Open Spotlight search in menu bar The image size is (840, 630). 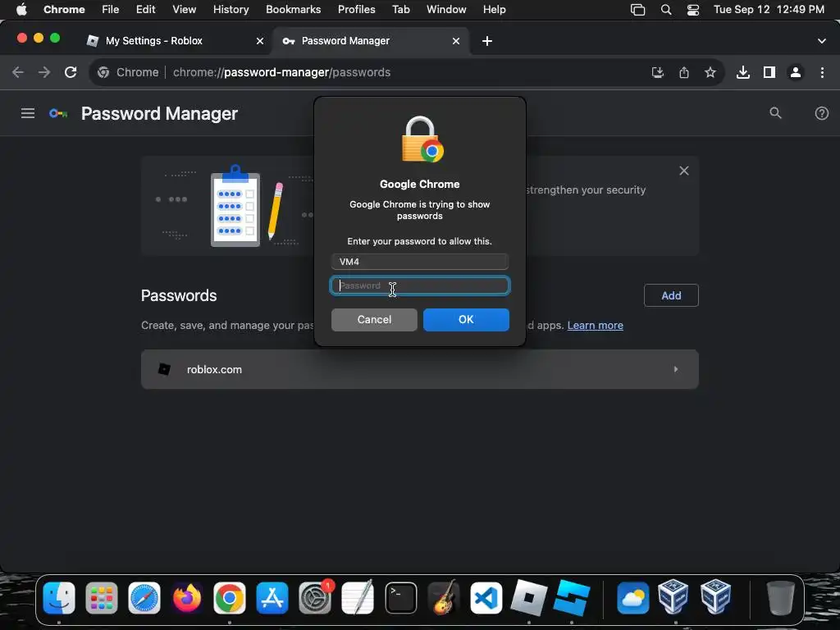(666, 10)
